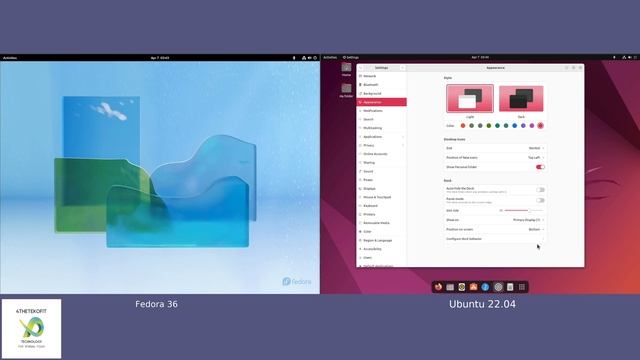Image resolution: width=640 pixels, height=360 pixels.
Task: Choose the selected red accent color
Action: click(x=540, y=126)
